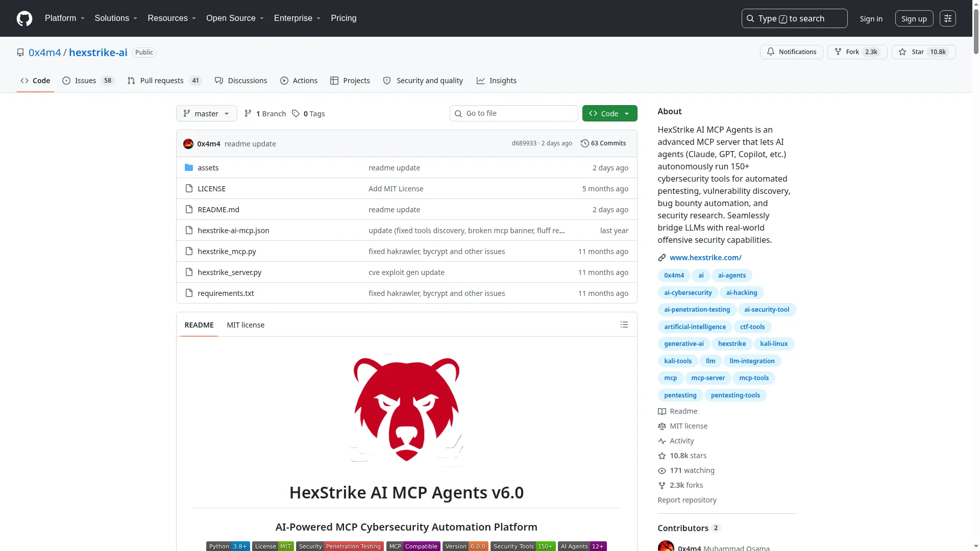Click Report repository link
Image resolution: width=980 pixels, height=551 pixels.
(x=687, y=500)
